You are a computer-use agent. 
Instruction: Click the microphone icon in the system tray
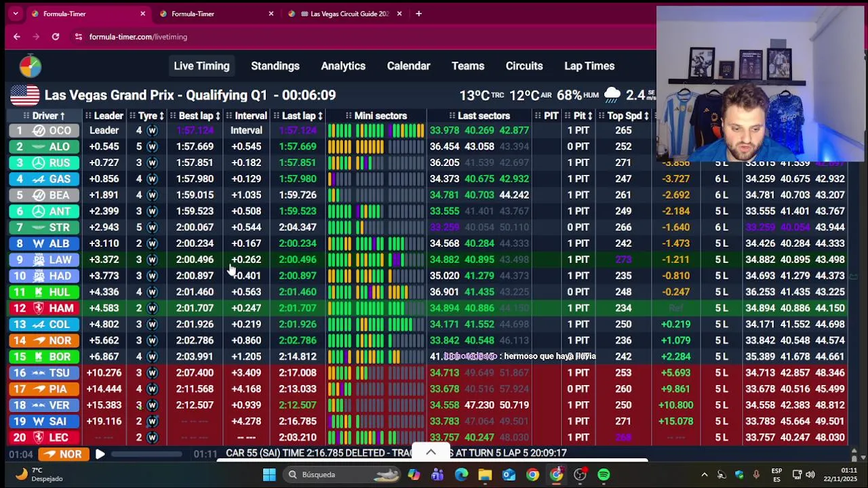coord(756,474)
